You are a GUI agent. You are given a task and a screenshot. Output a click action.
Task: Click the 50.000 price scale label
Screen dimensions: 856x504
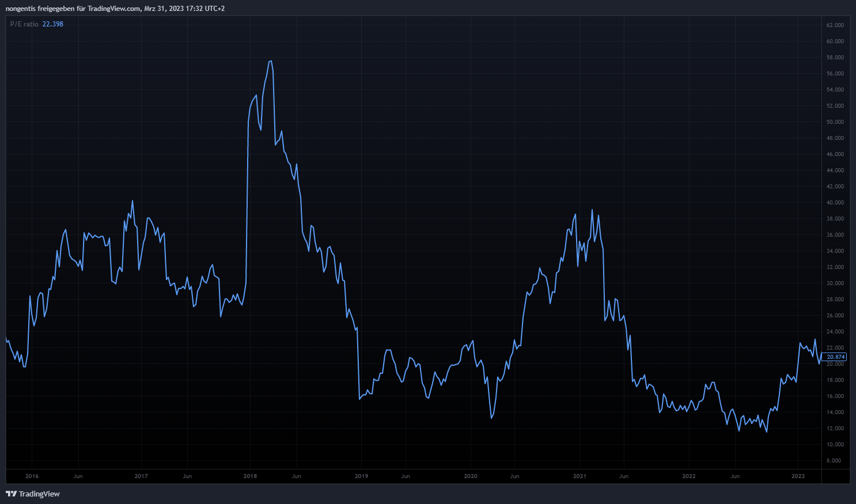point(835,122)
